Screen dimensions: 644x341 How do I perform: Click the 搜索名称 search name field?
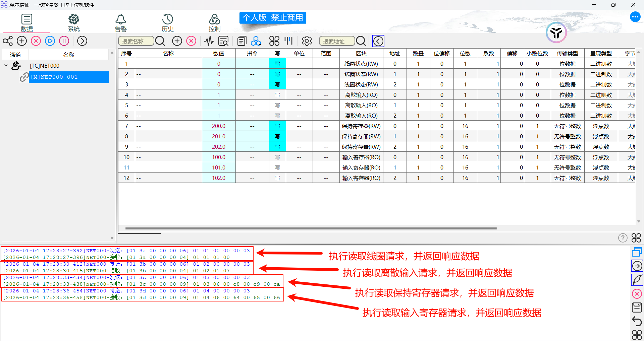(136, 41)
